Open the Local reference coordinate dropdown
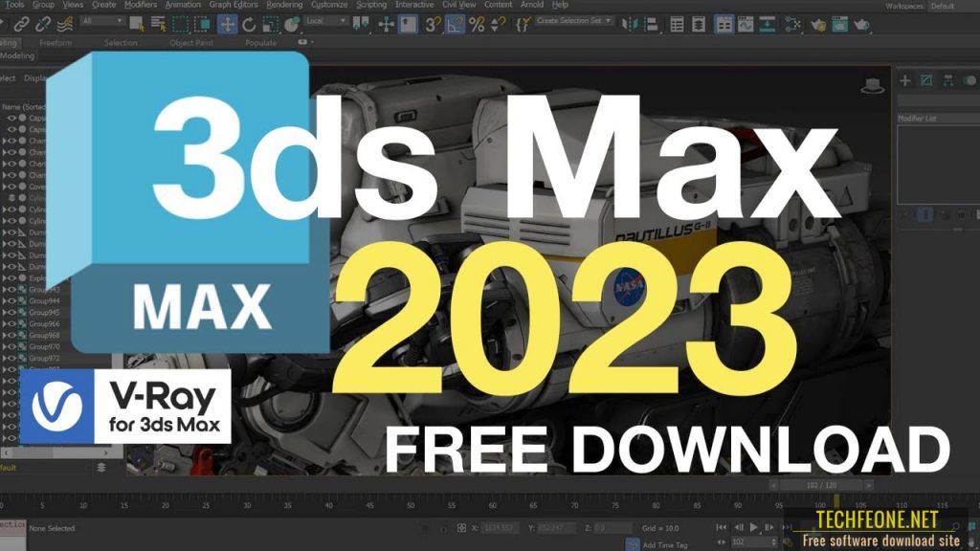The height and width of the screenshot is (551, 980). (325, 21)
